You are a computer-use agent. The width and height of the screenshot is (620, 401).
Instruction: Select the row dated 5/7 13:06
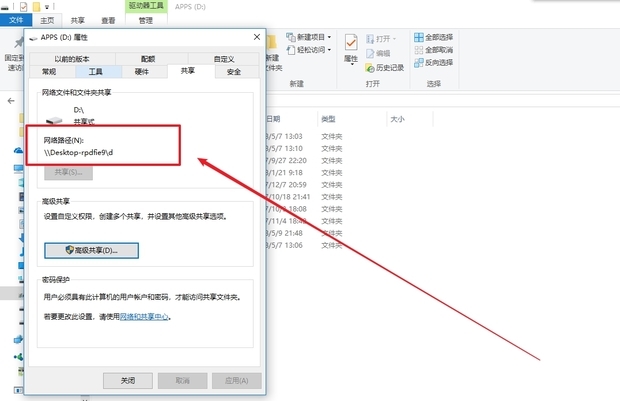click(304, 246)
